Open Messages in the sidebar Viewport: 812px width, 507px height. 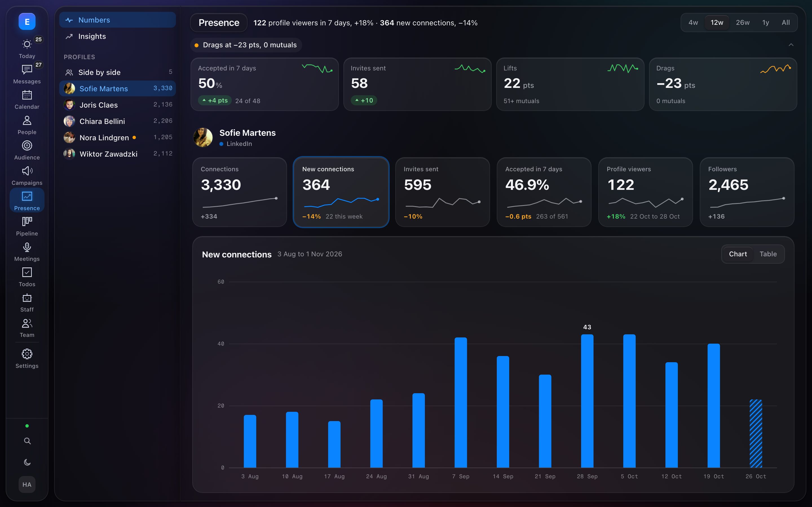[27, 74]
